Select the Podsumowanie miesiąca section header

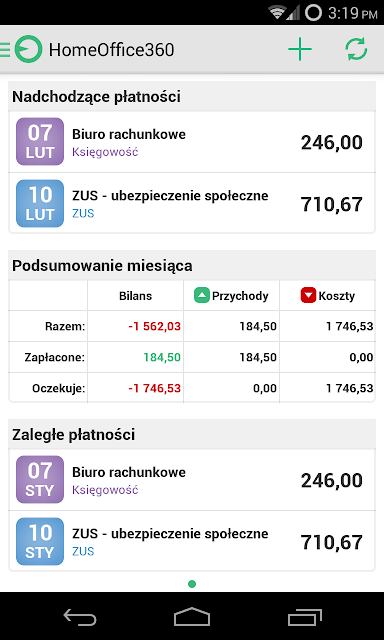[x=192, y=265]
